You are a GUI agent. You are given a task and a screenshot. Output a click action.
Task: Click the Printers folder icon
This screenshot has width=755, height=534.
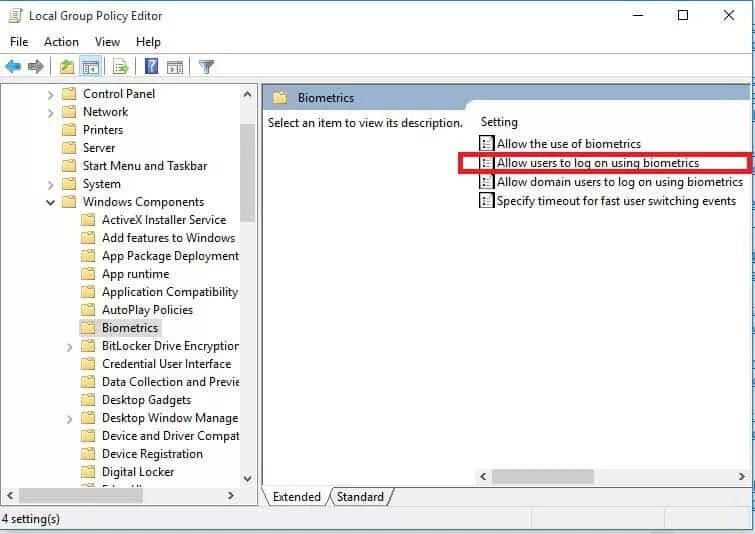coord(69,130)
